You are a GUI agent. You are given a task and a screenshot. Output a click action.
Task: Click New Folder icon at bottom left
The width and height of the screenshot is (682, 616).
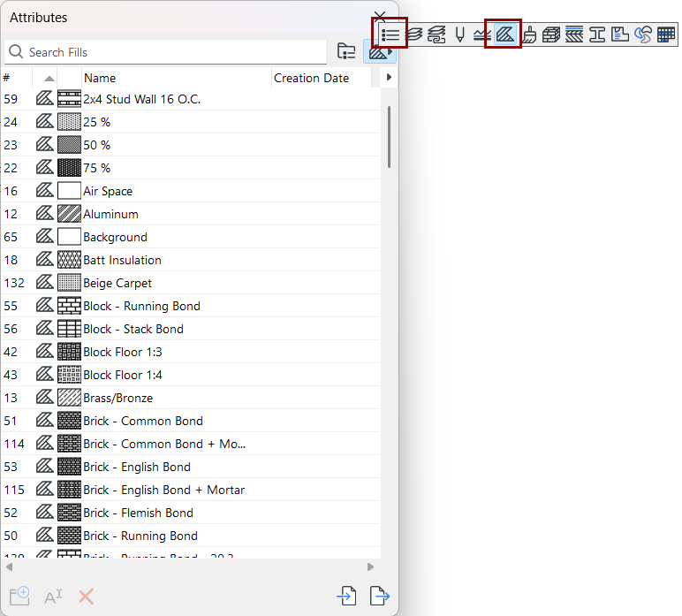coord(19,596)
